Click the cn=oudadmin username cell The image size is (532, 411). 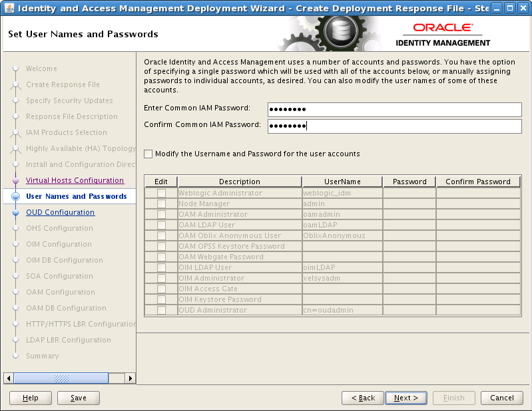pyautogui.click(x=342, y=310)
